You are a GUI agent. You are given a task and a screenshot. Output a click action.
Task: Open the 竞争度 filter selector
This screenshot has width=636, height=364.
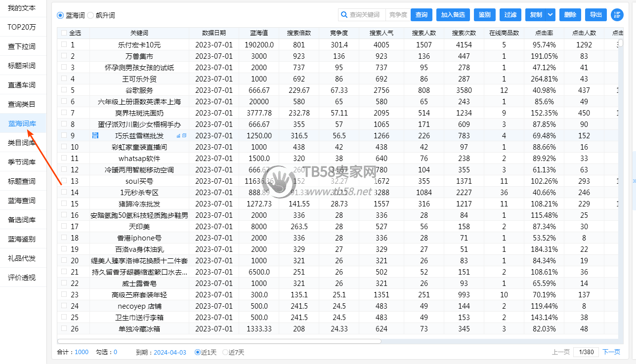[x=398, y=15]
